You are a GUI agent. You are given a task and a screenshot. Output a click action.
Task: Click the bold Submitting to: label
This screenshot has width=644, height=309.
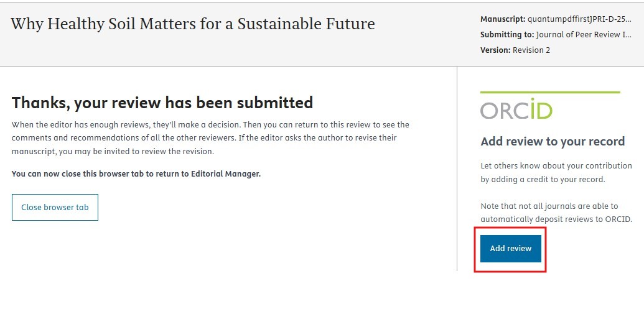point(505,35)
